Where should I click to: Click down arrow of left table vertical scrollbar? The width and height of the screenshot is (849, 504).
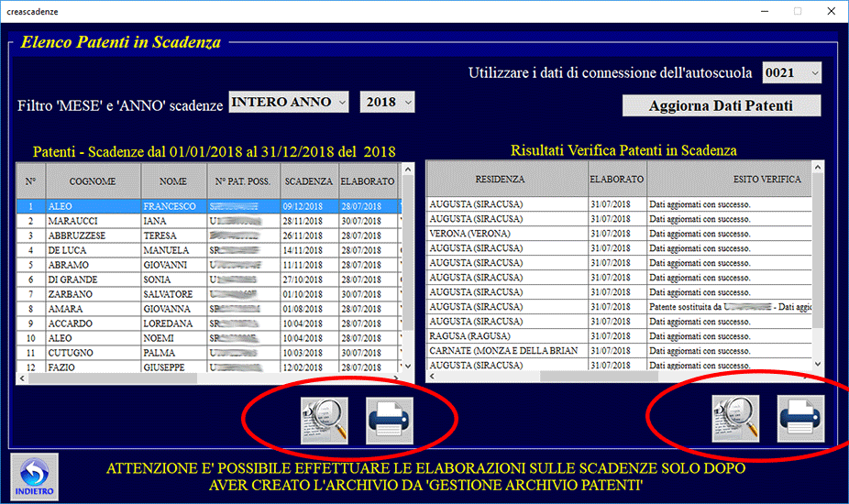click(x=408, y=367)
